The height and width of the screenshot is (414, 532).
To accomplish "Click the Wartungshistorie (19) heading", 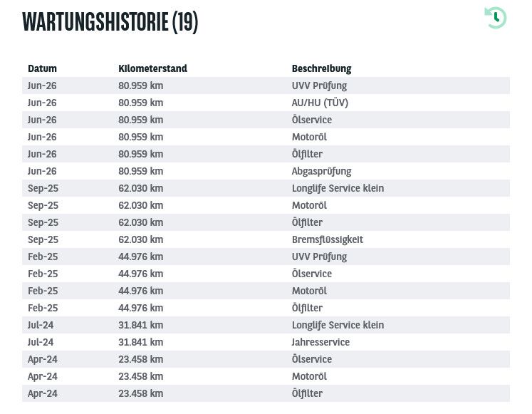I will (110, 22).
